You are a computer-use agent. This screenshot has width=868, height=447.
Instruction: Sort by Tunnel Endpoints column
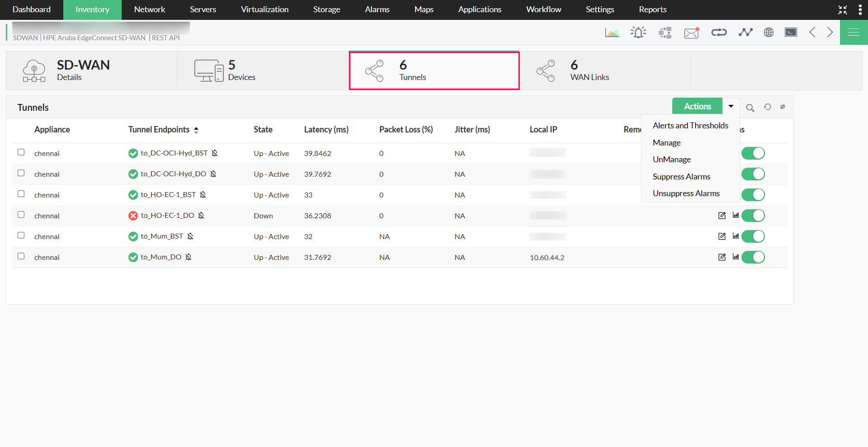pos(163,130)
